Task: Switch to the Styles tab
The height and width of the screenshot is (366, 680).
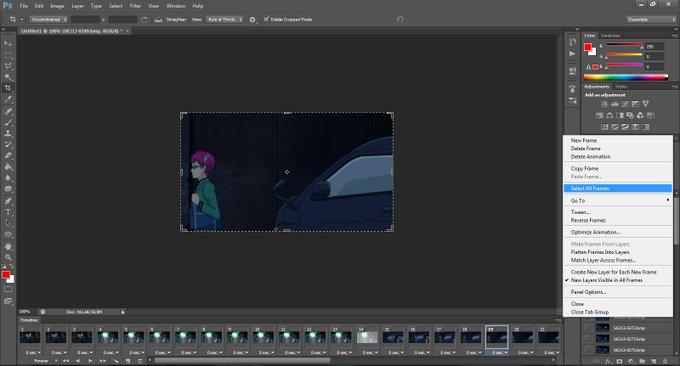Action: coord(621,87)
